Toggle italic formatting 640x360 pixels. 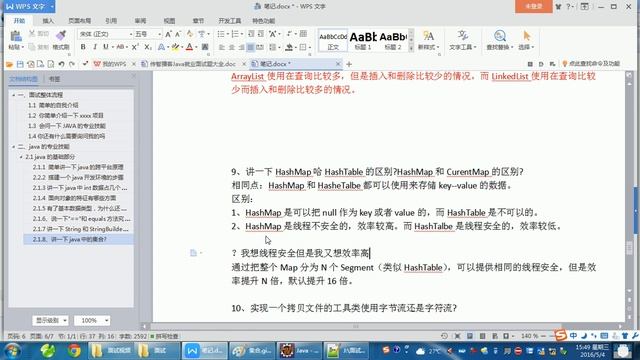click(95, 47)
